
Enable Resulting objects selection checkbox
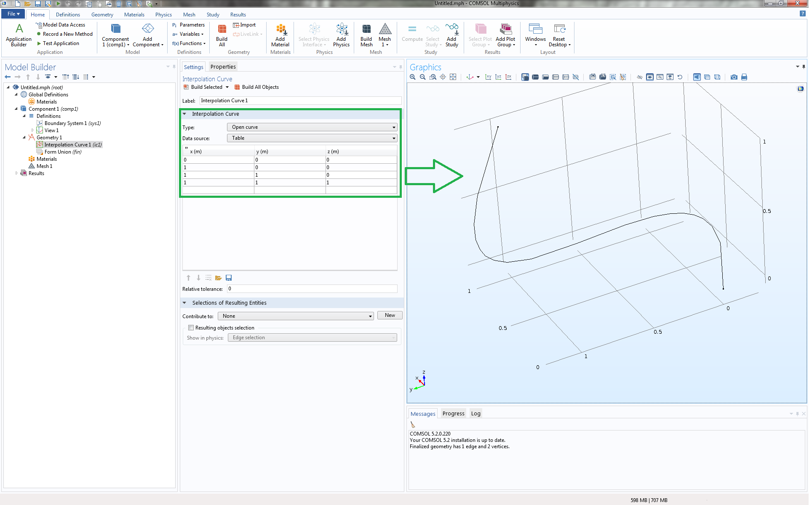point(191,328)
